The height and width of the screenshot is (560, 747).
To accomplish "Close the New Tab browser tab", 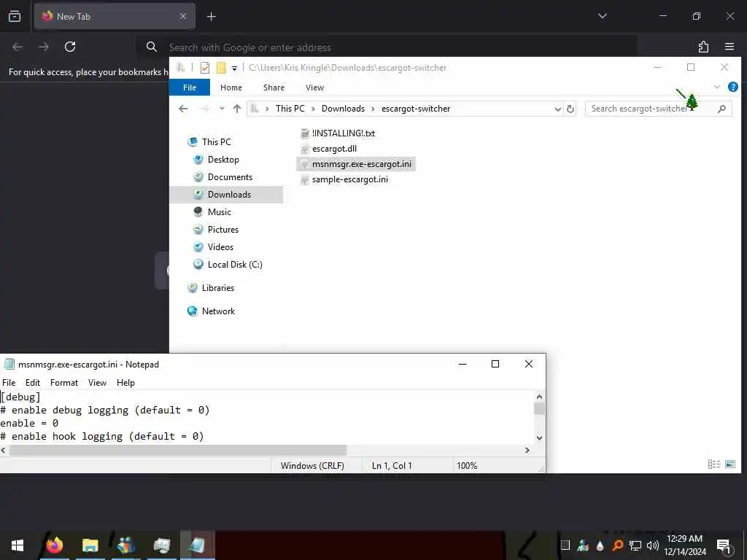I will [x=183, y=16].
